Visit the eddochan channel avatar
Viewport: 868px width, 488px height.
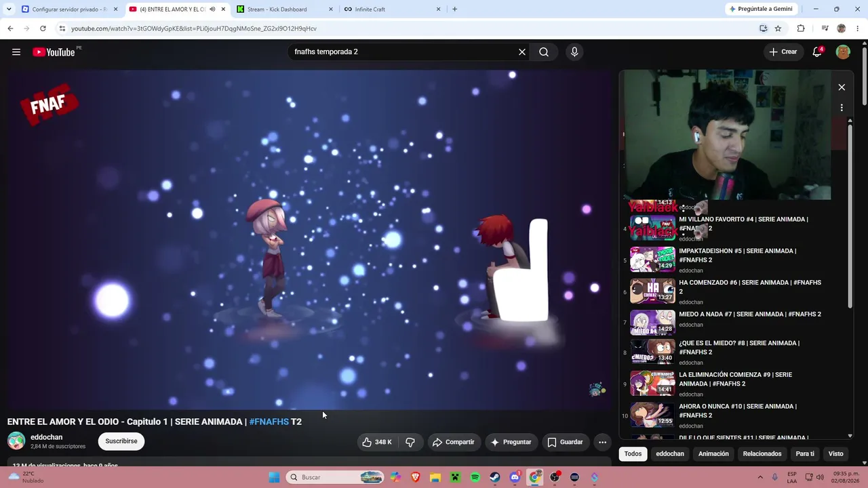click(16, 441)
